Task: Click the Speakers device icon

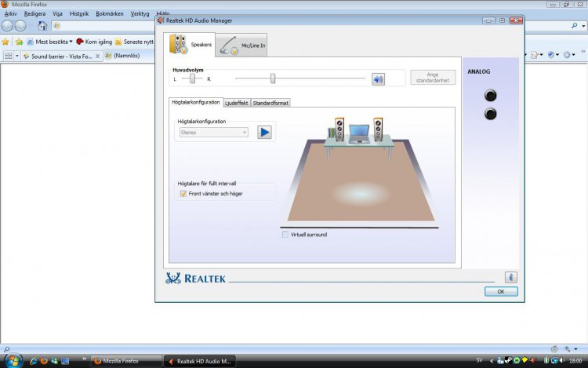Action: (x=178, y=44)
